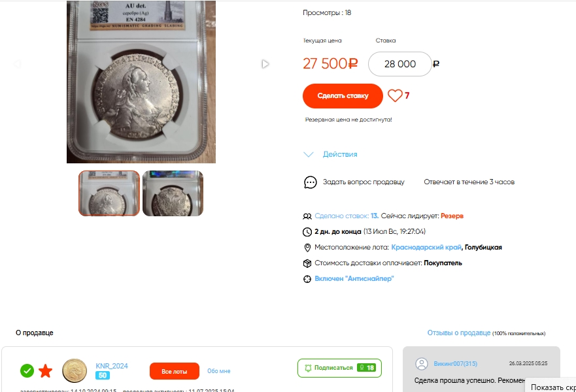Click the orange star seller badge
The width and height of the screenshot is (576, 392).
(x=45, y=371)
